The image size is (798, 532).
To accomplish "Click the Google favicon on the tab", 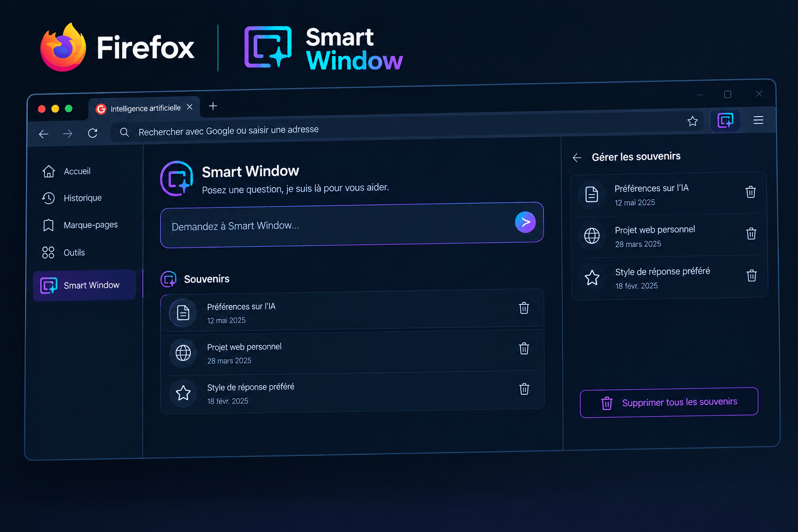I will coord(101,109).
